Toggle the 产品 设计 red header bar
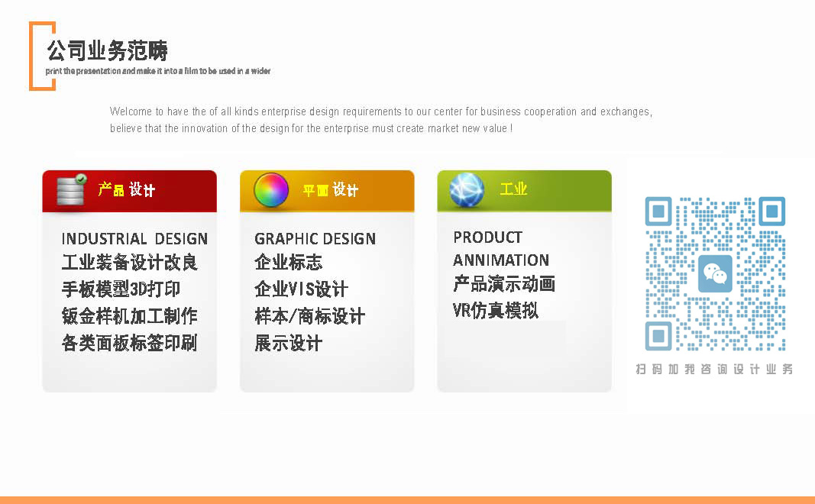The image size is (815, 504). [x=129, y=190]
